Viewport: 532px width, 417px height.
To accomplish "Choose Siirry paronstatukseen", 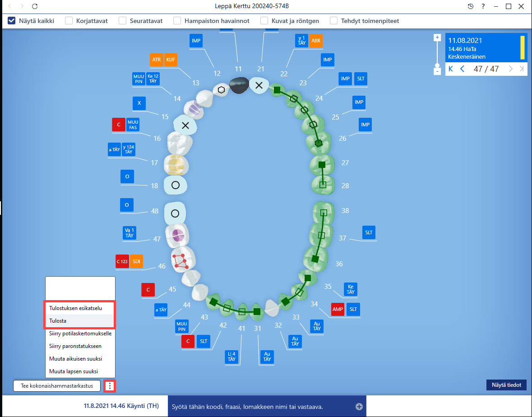I will 80,346.
